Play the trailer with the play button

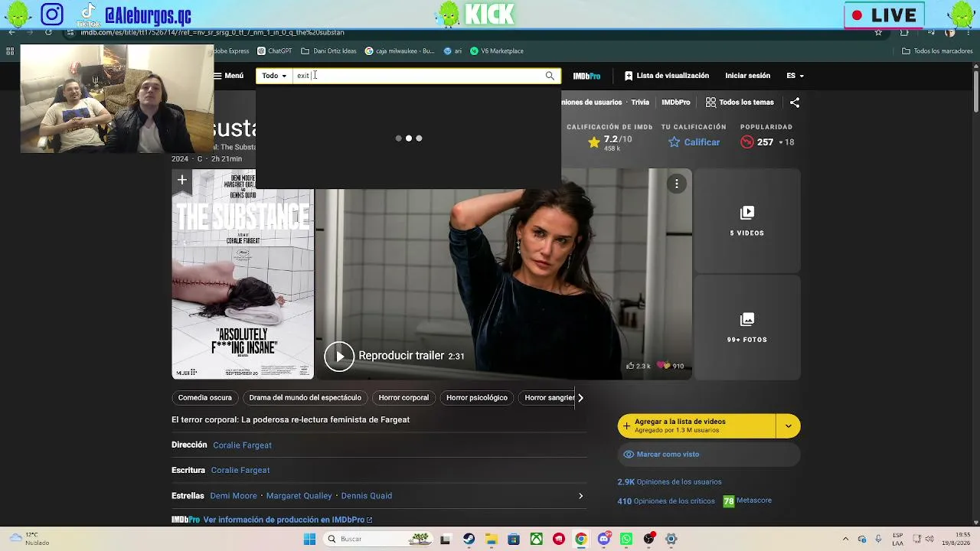[x=339, y=356]
